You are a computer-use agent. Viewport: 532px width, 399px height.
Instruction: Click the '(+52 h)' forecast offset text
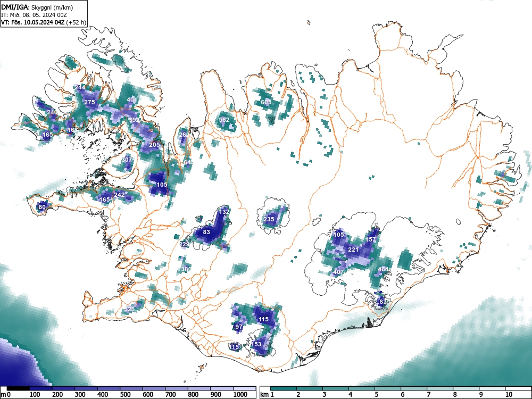(76, 22)
